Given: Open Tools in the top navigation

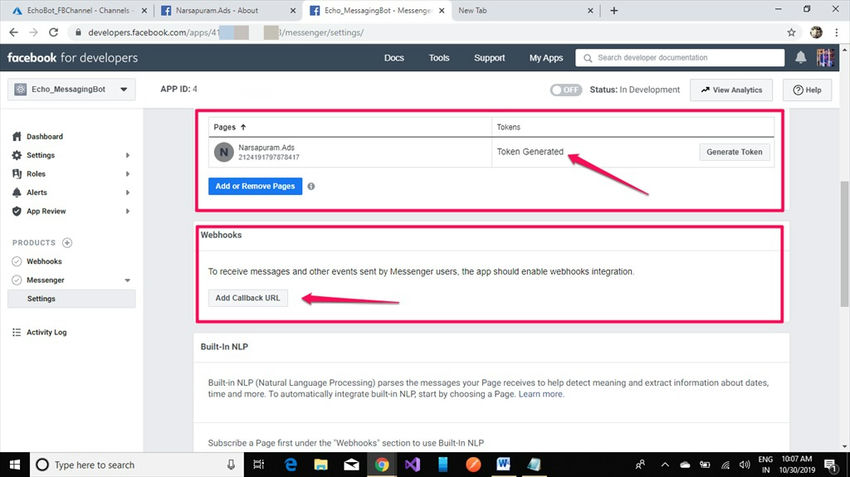Looking at the screenshot, I should 439,57.
